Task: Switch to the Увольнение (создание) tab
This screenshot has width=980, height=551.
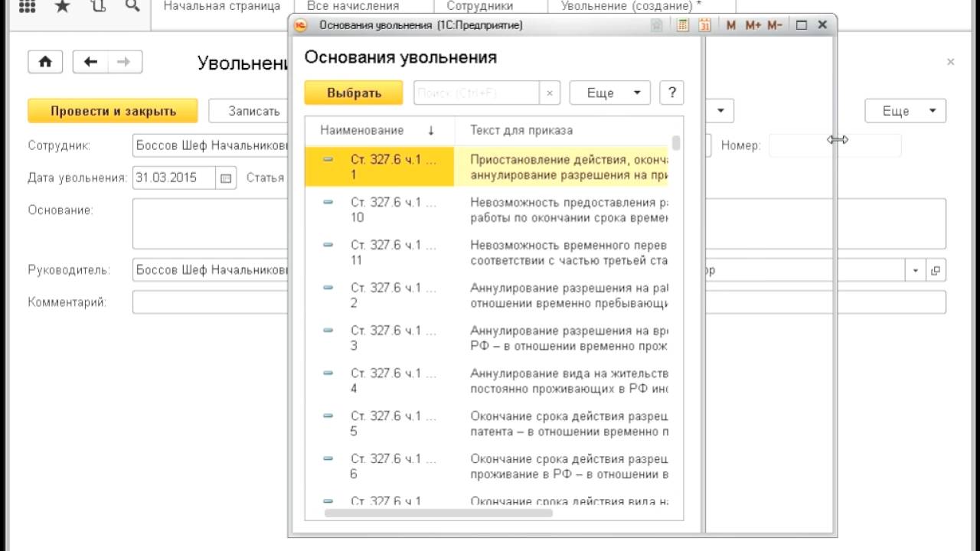Action: pyautogui.click(x=631, y=6)
